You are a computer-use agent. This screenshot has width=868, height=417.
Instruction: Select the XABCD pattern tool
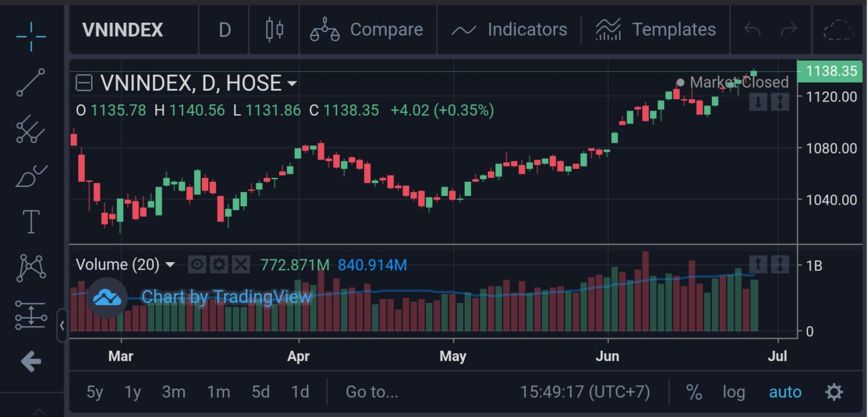pos(31,268)
